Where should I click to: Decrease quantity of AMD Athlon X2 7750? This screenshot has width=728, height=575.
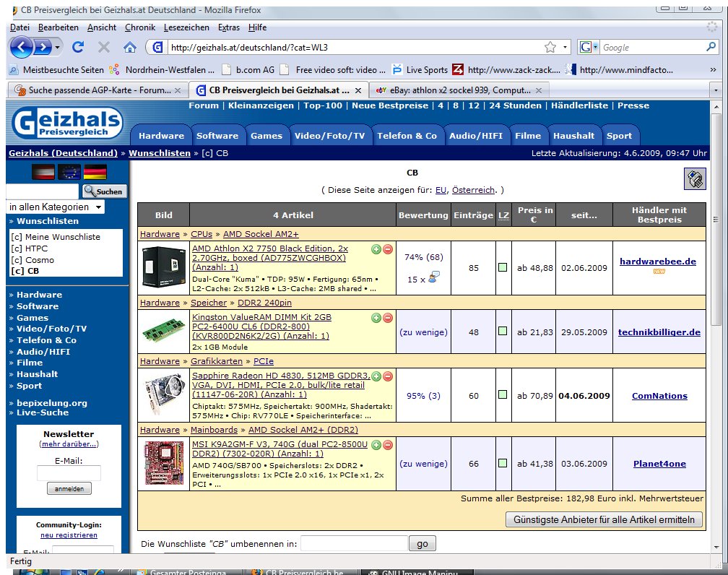(x=388, y=249)
